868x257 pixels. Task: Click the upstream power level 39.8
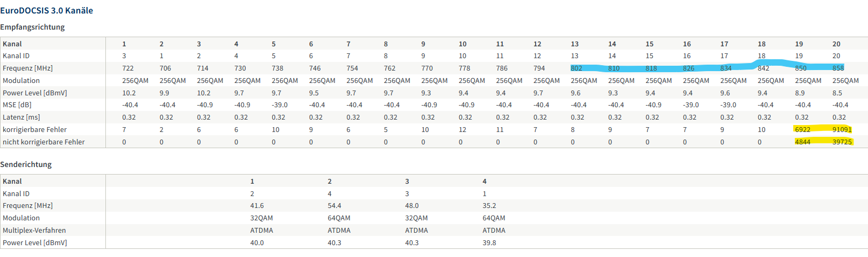click(489, 242)
